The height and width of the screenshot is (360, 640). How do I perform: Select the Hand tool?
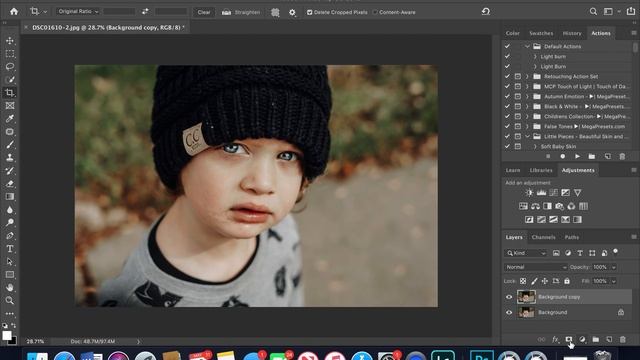click(x=10, y=287)
